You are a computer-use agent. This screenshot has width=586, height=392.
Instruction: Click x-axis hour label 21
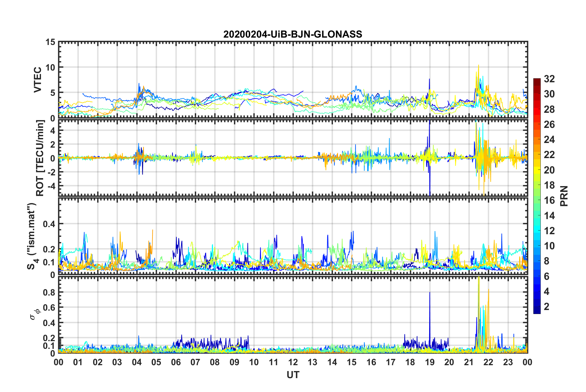[x=469, y=362]
